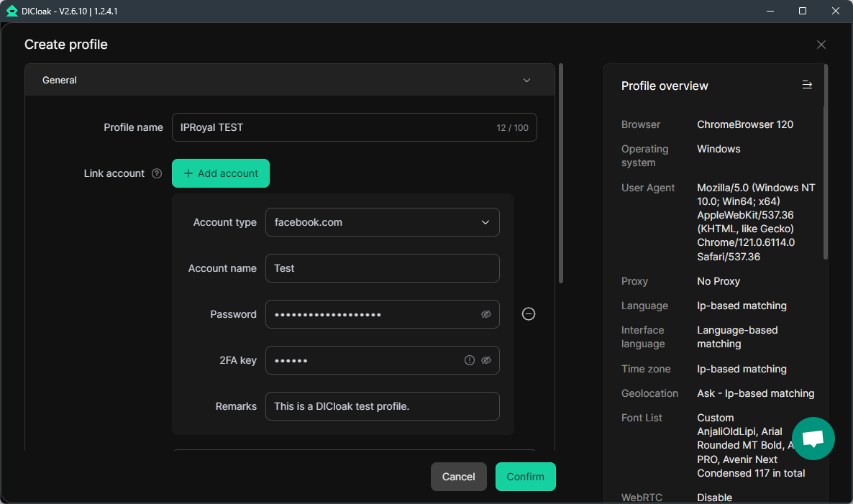Collapse the General section

pyautogui.click(x=526, y=80)
